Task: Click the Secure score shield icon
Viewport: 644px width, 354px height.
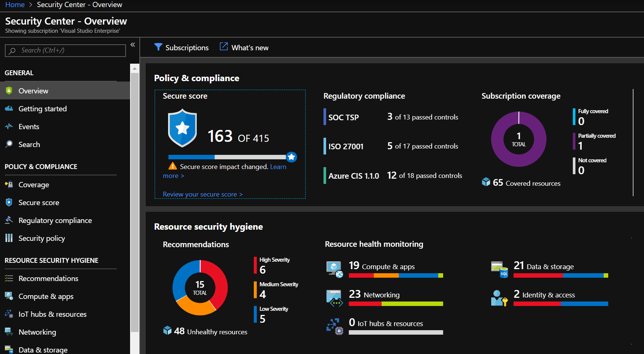Action: (182, 128)
